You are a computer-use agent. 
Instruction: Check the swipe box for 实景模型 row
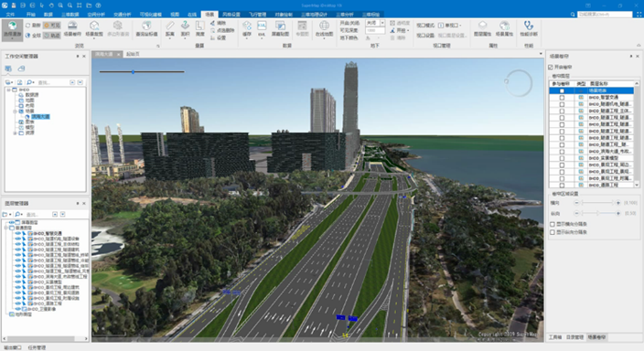(562, 158)
